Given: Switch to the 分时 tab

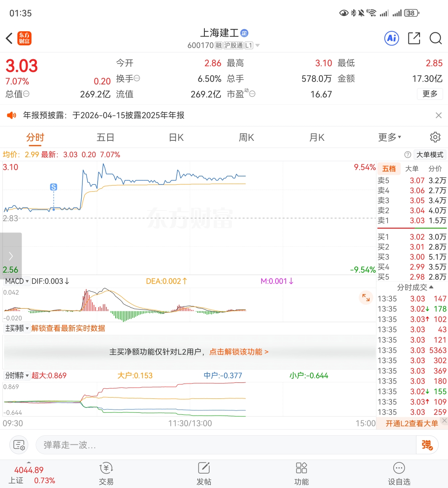Looking at the screenshot, I should coord(35,137).
